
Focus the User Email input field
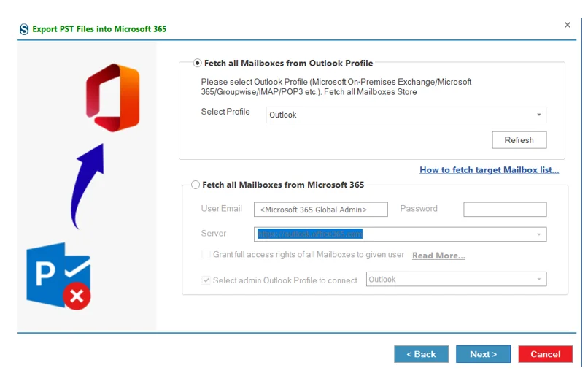click(320, 210)
